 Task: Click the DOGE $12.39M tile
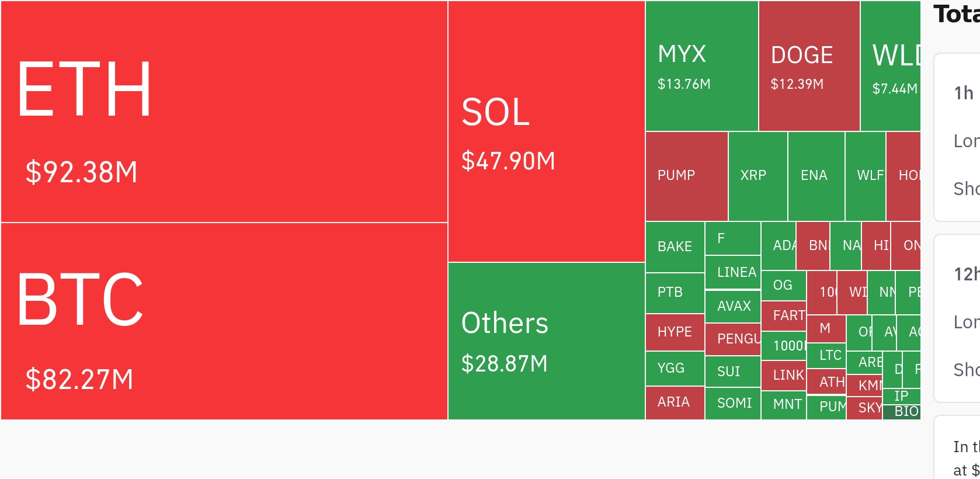pyautogui.click(x=809, y=66)
